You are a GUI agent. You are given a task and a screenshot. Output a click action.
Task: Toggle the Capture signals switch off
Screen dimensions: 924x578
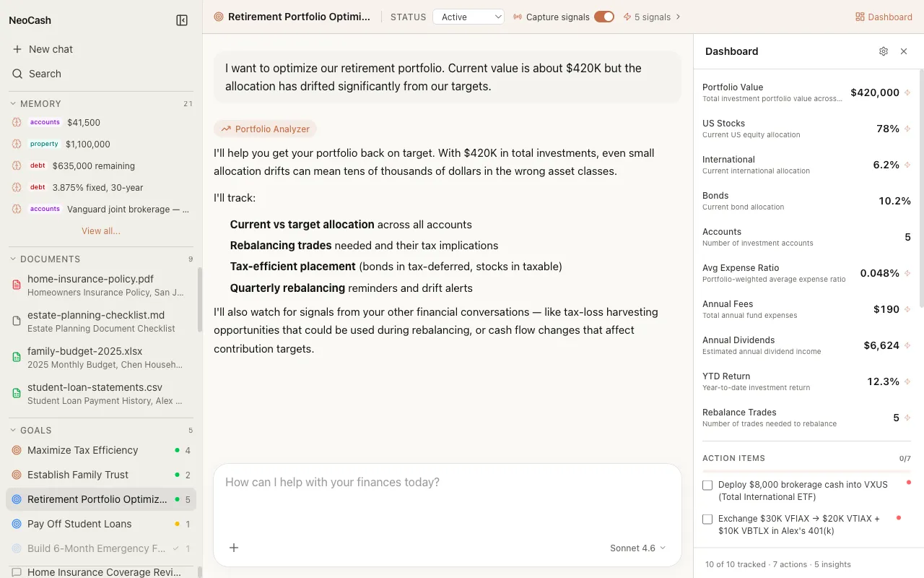604,16
